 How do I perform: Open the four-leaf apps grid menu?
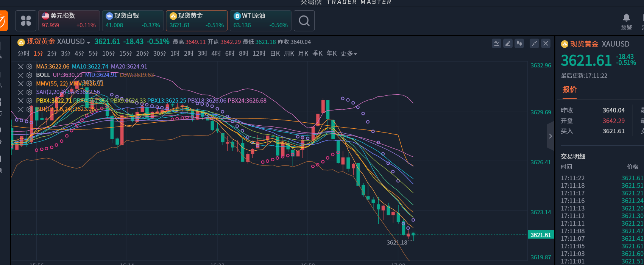click(x=26, y=20)
